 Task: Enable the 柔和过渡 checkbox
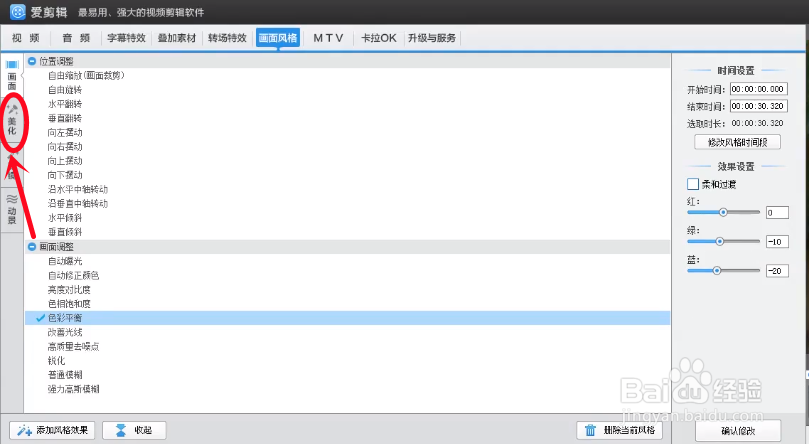pyautogui.click(x=693, y=184)
